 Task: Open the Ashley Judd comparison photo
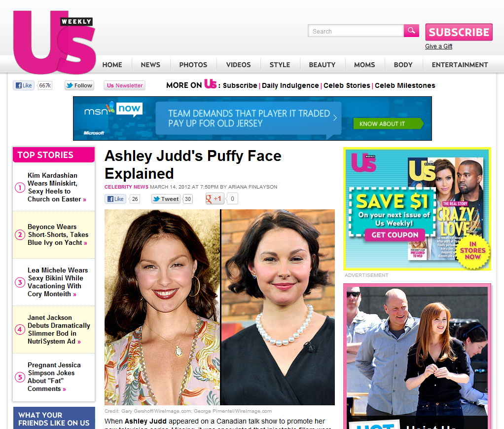point(219,308)
